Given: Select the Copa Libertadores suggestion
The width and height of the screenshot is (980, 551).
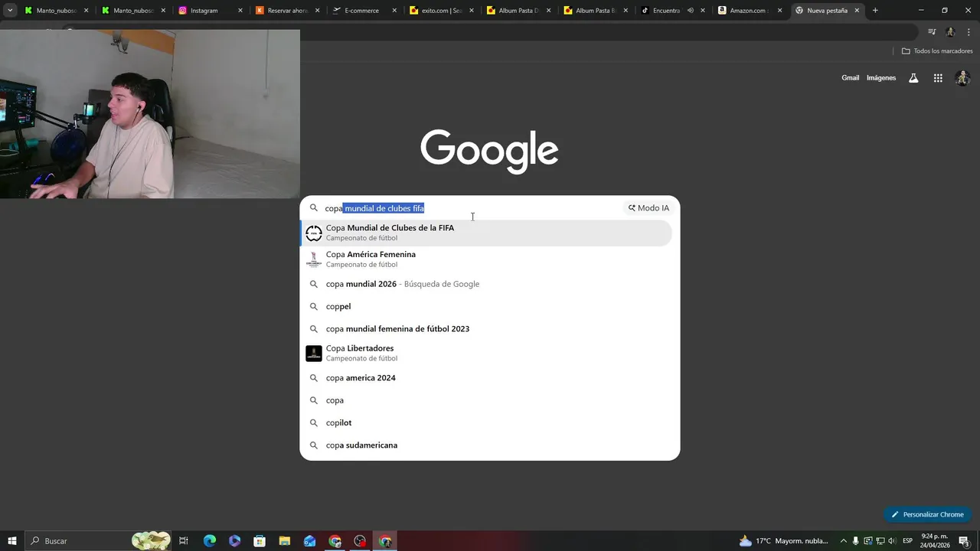Looking at the screenshot, I should [x=486, y=353].
